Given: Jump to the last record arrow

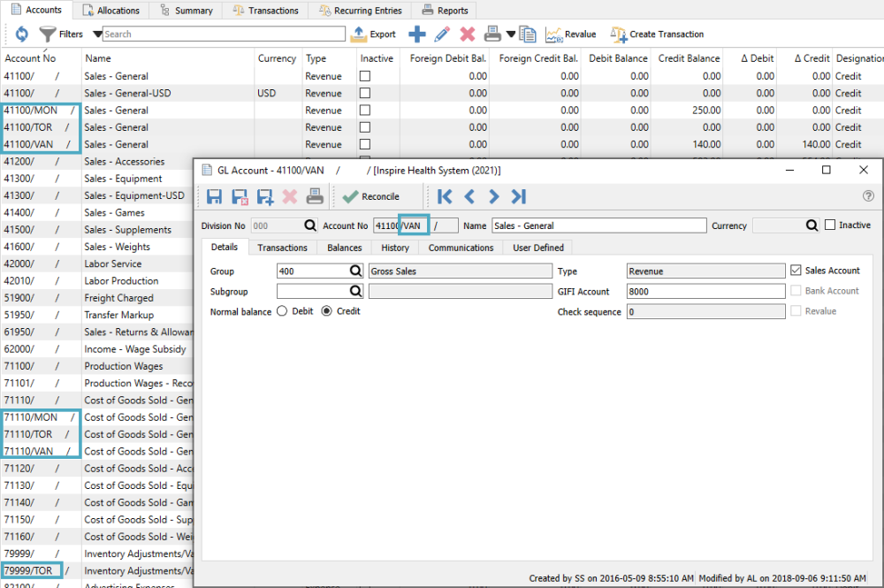Looking at the screenshot, I should click(519, 196).
